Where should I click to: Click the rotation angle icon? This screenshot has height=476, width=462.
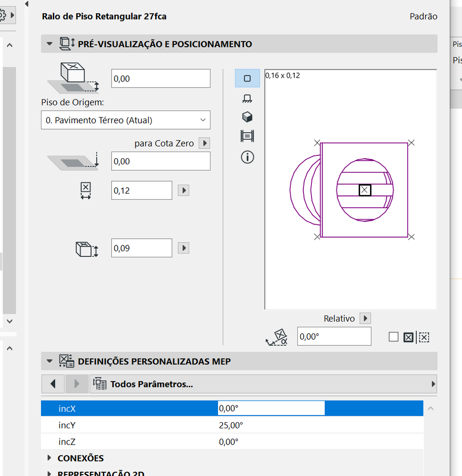(277, 337)
